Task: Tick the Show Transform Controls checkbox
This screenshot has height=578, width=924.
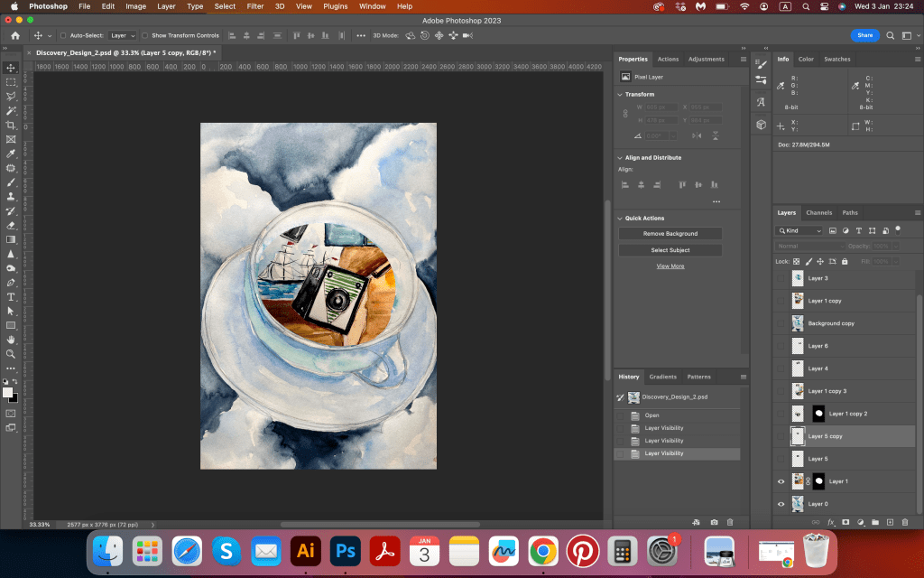Action: (145, 35)
